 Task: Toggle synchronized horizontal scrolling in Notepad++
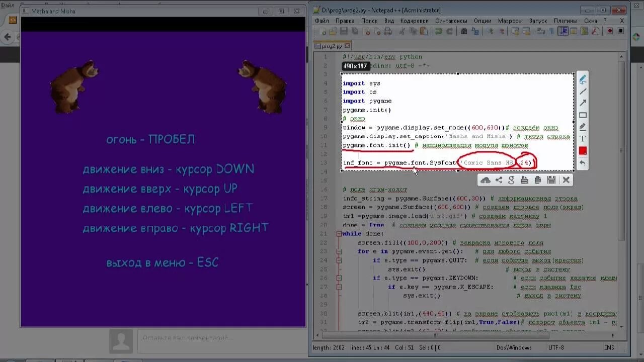pos(527,31)
